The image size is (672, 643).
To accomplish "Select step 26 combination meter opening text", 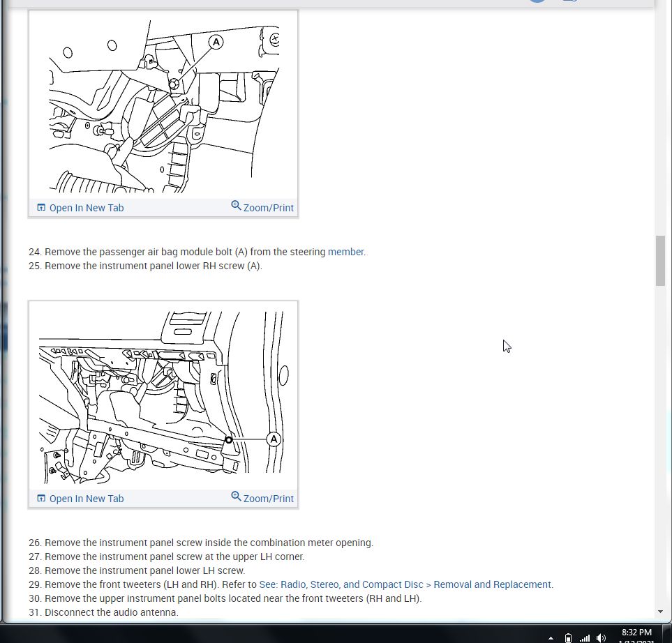I will (201, 543).
